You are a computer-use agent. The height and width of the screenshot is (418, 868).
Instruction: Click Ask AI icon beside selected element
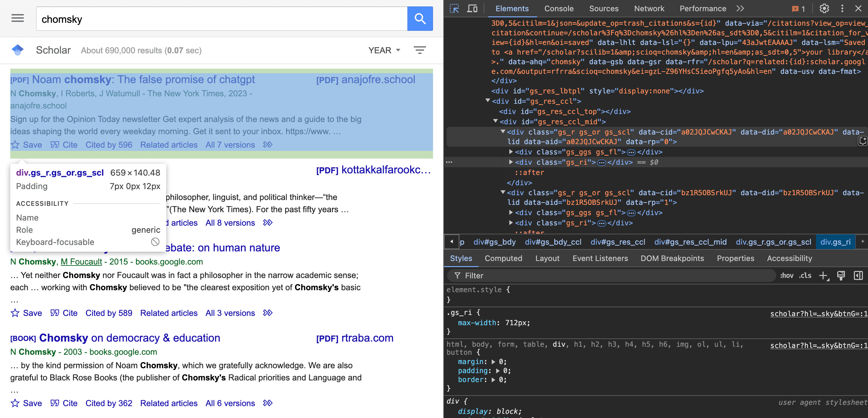[x=863, y=141]
